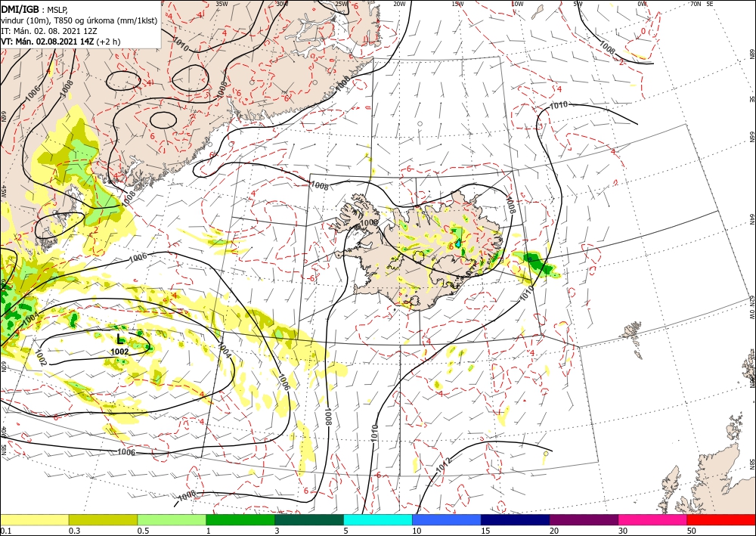
Task: Click the '45W' label on left edge
Action: [x=3, y=191]
